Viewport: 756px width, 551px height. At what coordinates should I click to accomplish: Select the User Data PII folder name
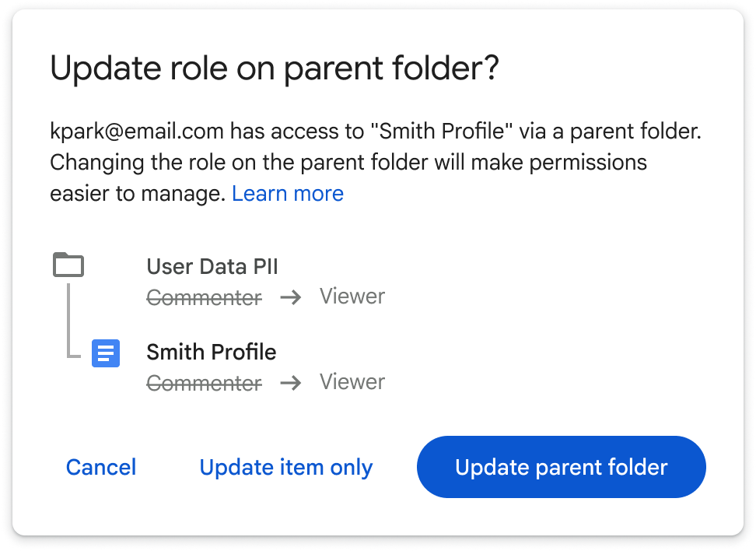(x=212, y=267)
